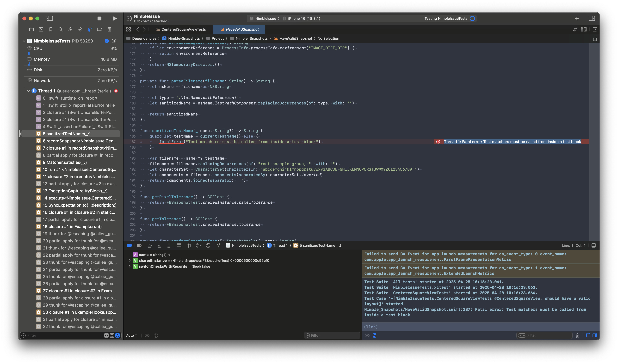Stop the running test session
The image size is (618, 364).
pos(99,18)
